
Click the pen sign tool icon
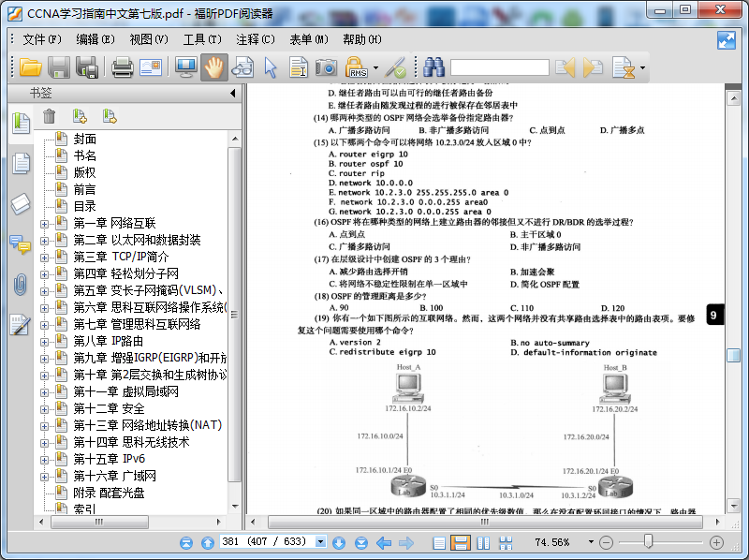(396, 67)
